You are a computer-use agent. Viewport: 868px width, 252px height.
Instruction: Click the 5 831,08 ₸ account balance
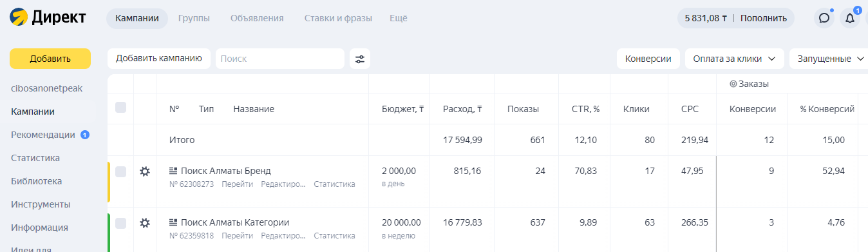[x=706, y=18]
